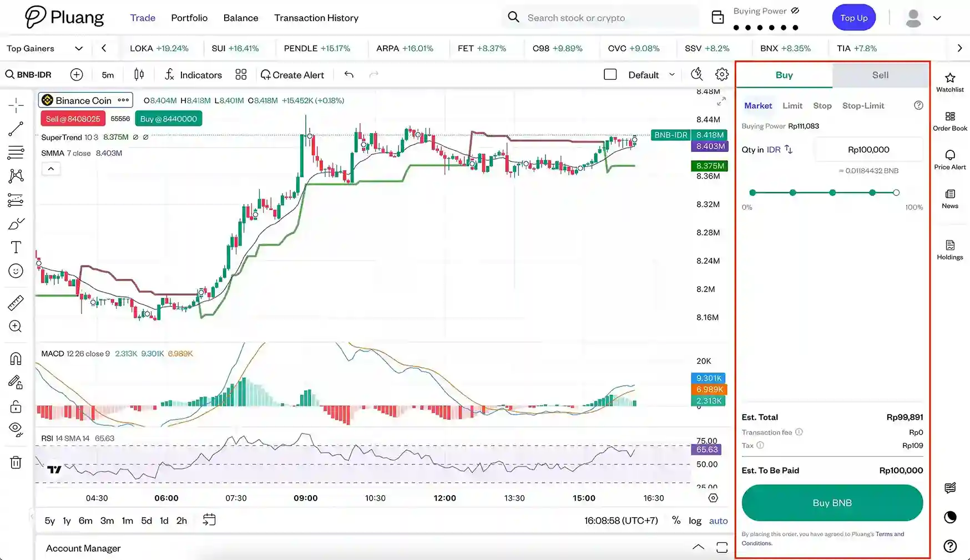
Task: Open the News panel
Action: (949, 198)
